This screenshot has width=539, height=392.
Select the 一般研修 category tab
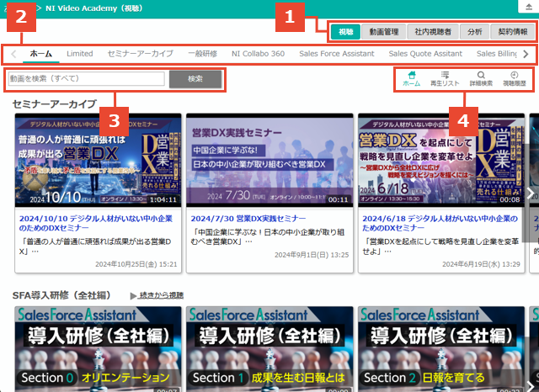[202, 54]
